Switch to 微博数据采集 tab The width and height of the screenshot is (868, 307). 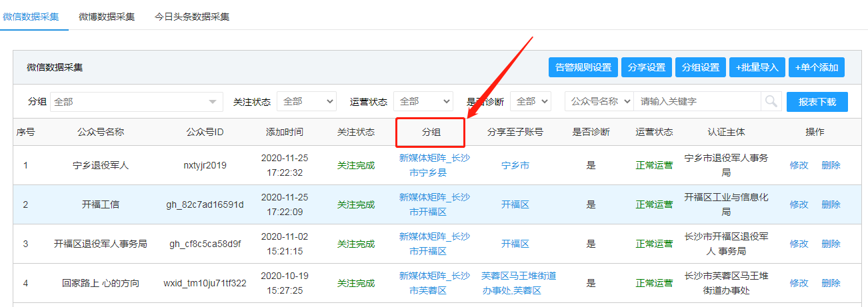pyautogui.click(x=106, y=17)
